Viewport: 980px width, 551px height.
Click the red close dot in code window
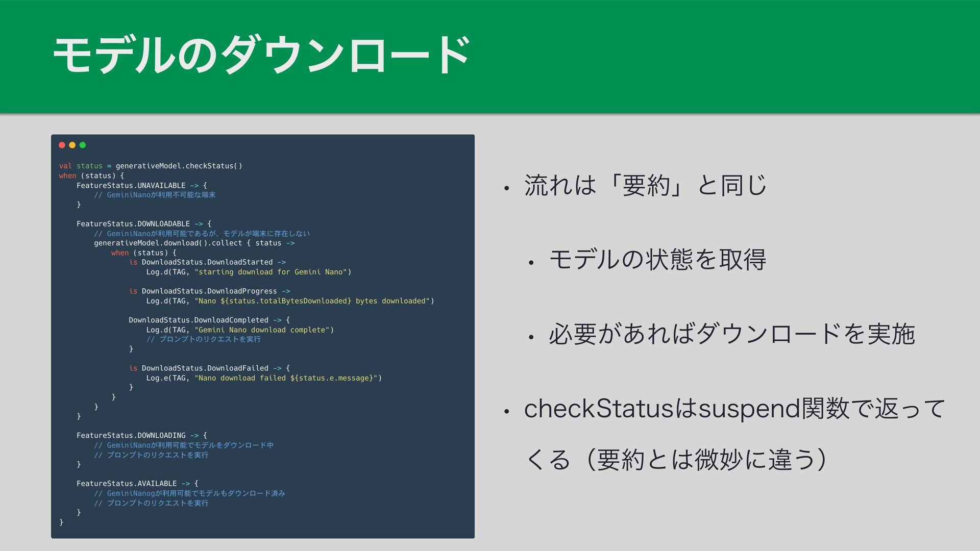point(62,145)
